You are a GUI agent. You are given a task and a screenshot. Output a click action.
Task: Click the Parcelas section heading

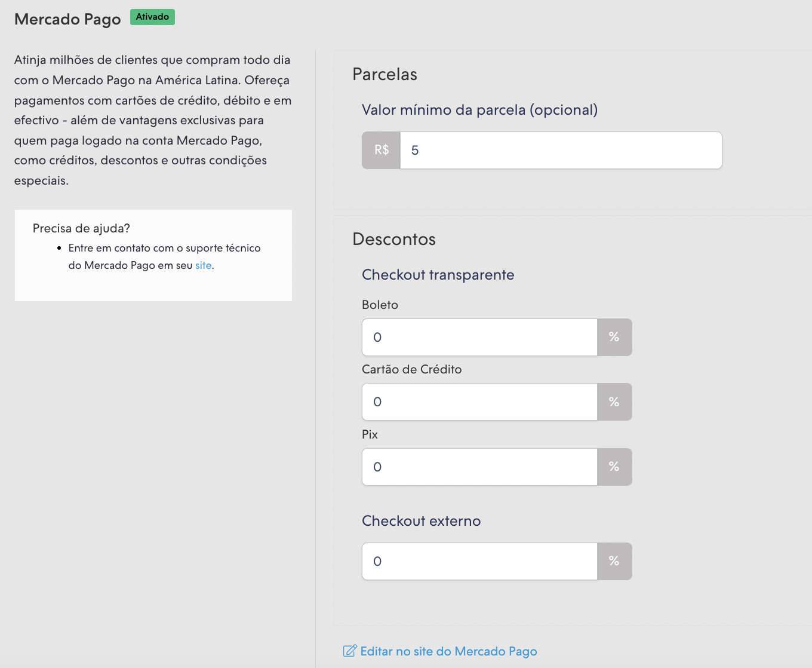[385, 74]
